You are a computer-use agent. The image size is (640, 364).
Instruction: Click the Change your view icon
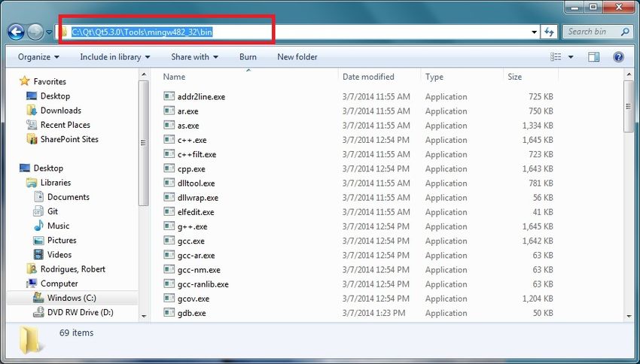(x=556, y=57)
